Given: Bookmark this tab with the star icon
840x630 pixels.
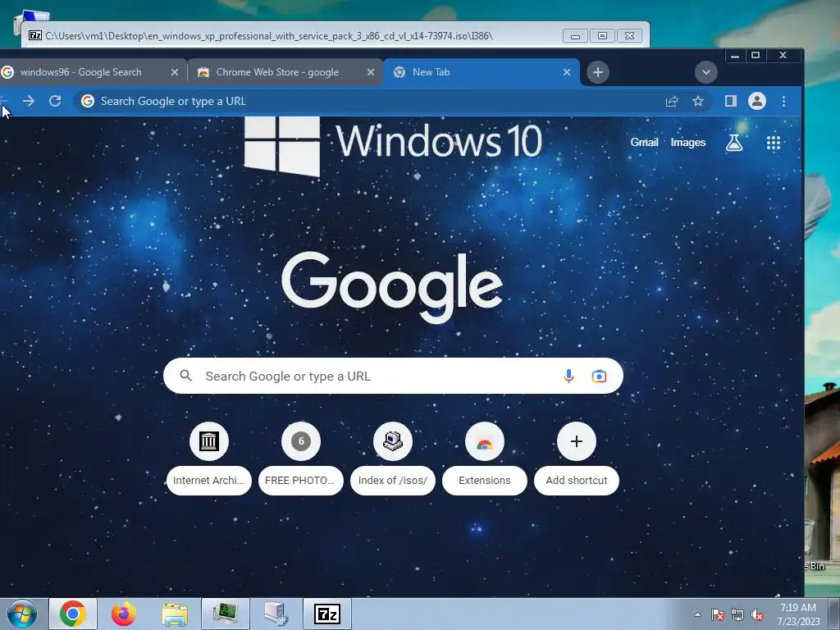Looking at the screenshot, I should (x=697, y=101).
